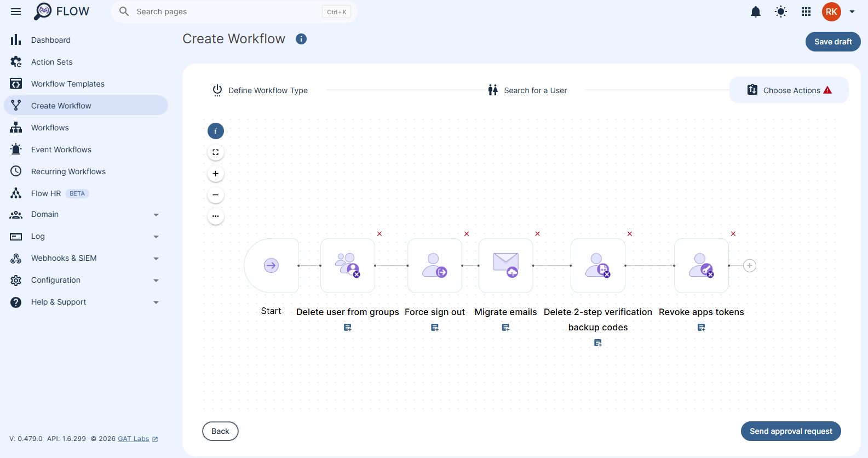Expand the Log menu chevron

(156, 237)
